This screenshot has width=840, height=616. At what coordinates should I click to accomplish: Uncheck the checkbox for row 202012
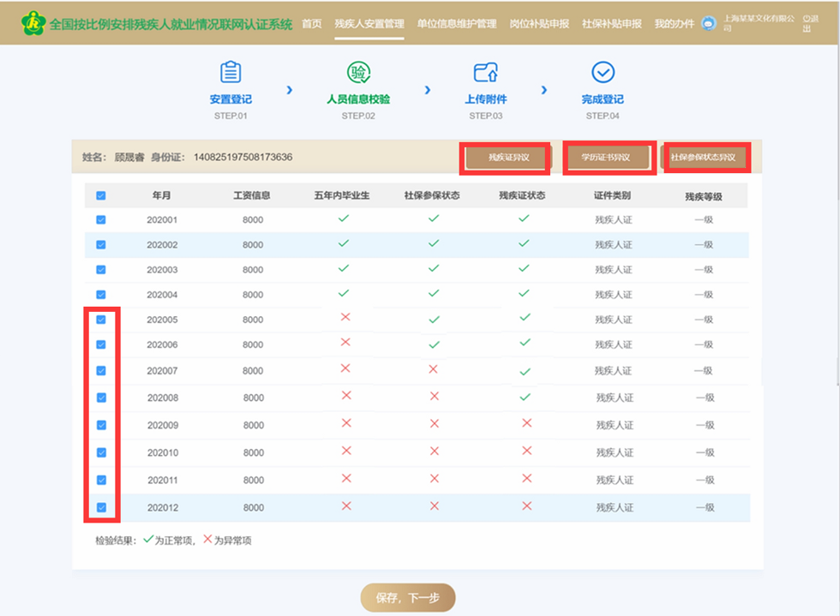click(x=101, y=507)
